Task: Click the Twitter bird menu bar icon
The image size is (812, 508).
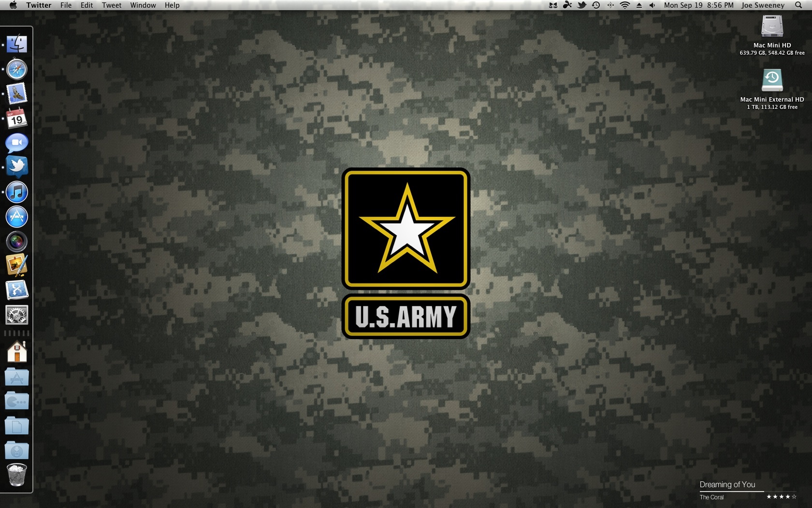Action: pos(582,5)
